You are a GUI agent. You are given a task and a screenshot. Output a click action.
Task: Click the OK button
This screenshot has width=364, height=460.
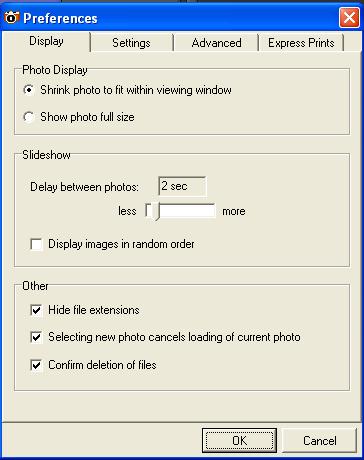[239, 441]
